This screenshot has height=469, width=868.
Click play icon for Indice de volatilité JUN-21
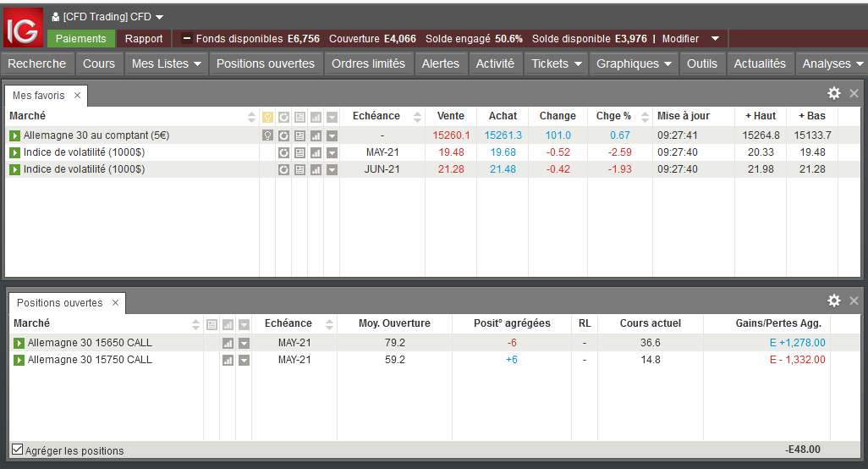click(x=15, y=169)
